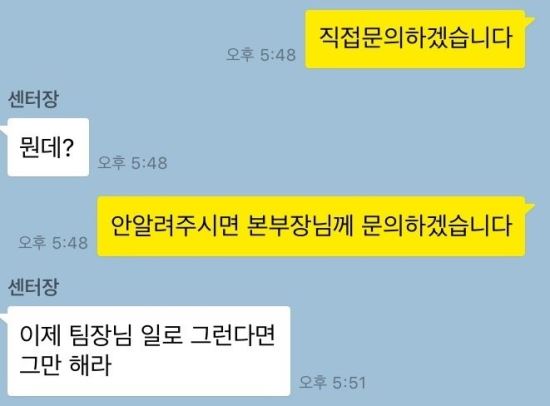Tap the 뭔데? message bubble

pos(48,147)
